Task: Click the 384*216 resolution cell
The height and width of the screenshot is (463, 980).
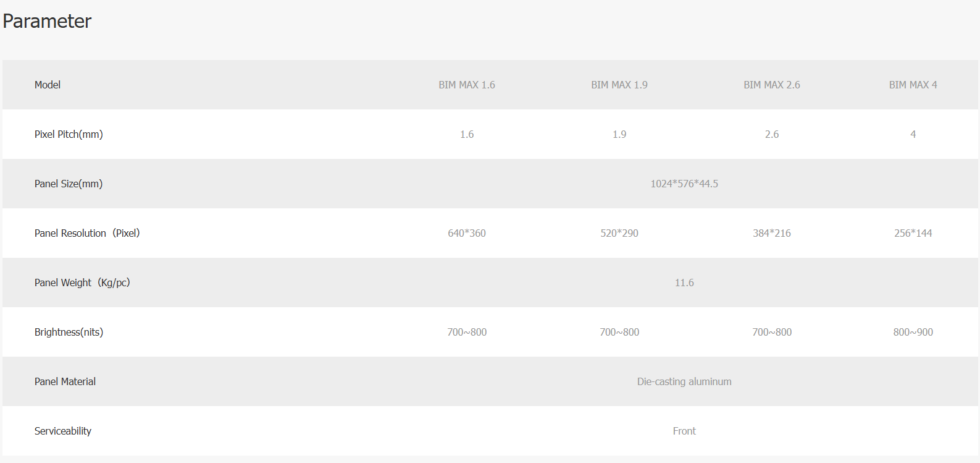Action: 772,233
